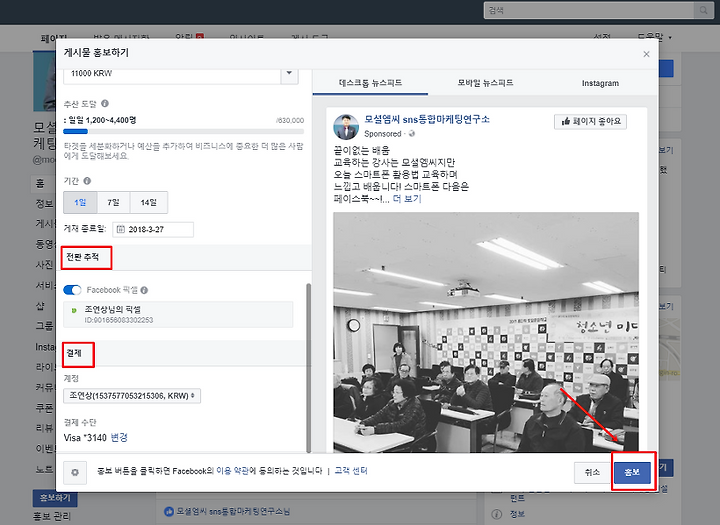The image size is (720, 525).
Task: Click the globe audience icon next to Sponsored
Action: (x=412, y=134)
